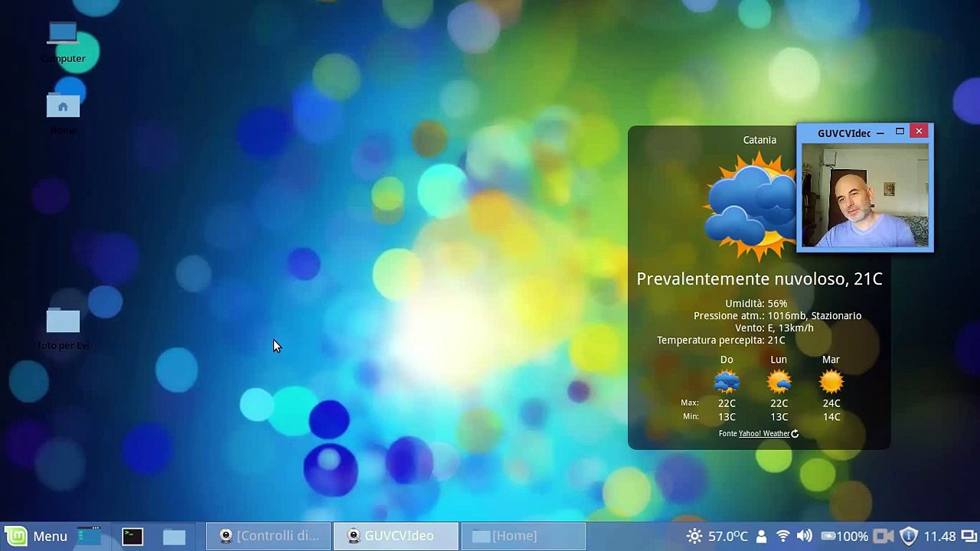This screenshot has height=551, width=980.
Task: Click the Do forecast weather icon
Action: 727,381
